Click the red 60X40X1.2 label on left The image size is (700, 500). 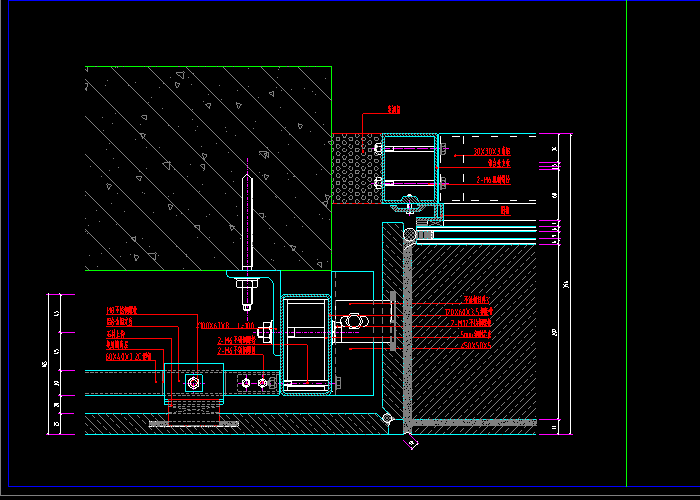click(129, 356)
